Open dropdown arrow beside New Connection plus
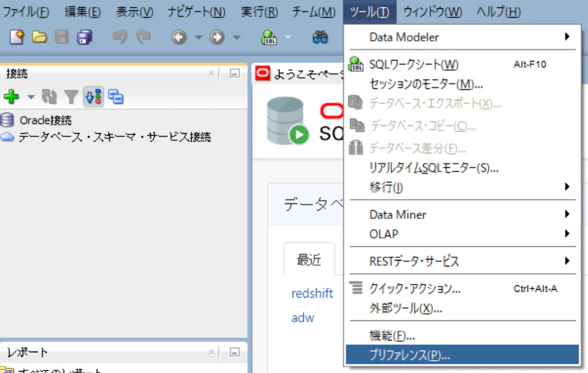The width and height of the screenshot is (588, 373). (x=31, y=97)
